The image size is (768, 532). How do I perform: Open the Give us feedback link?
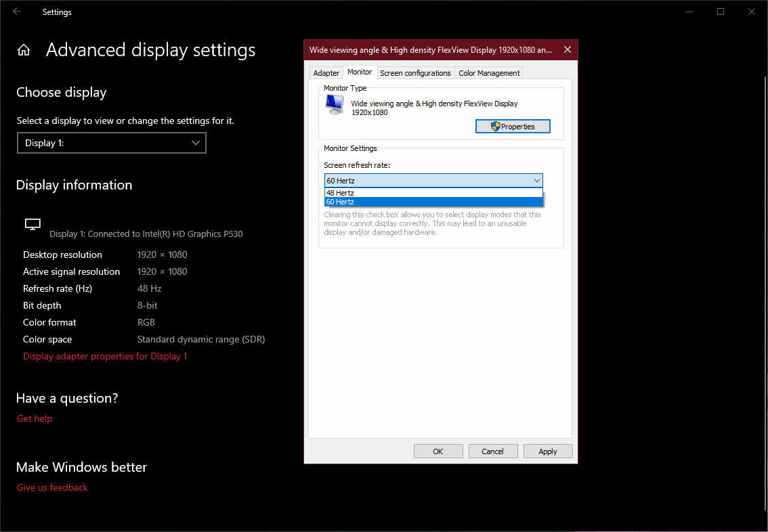click(x=52, y=487)
